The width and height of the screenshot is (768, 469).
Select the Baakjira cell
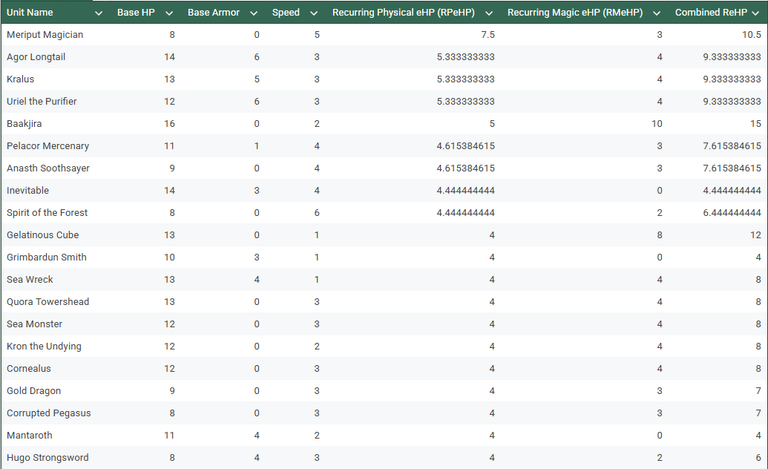[54, 124]
